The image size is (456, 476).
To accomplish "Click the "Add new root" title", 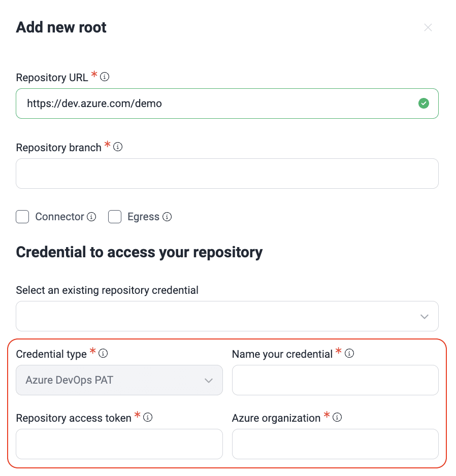I will [61, 27].
